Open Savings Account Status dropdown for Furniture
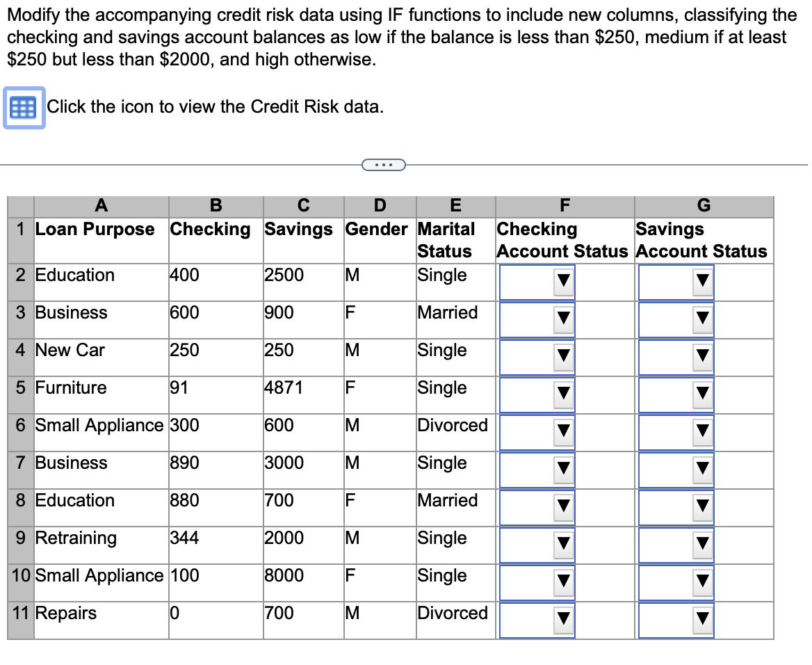812x665 pixels. click(x=702, y=394)
